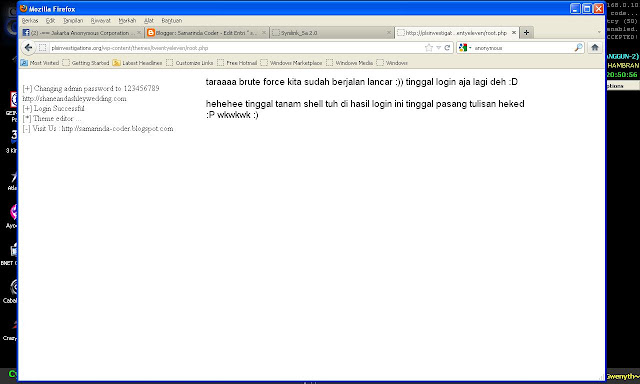
Task: Select the 'hehehee tinggal tanam shell' sentence
Action: click(365, 109)
